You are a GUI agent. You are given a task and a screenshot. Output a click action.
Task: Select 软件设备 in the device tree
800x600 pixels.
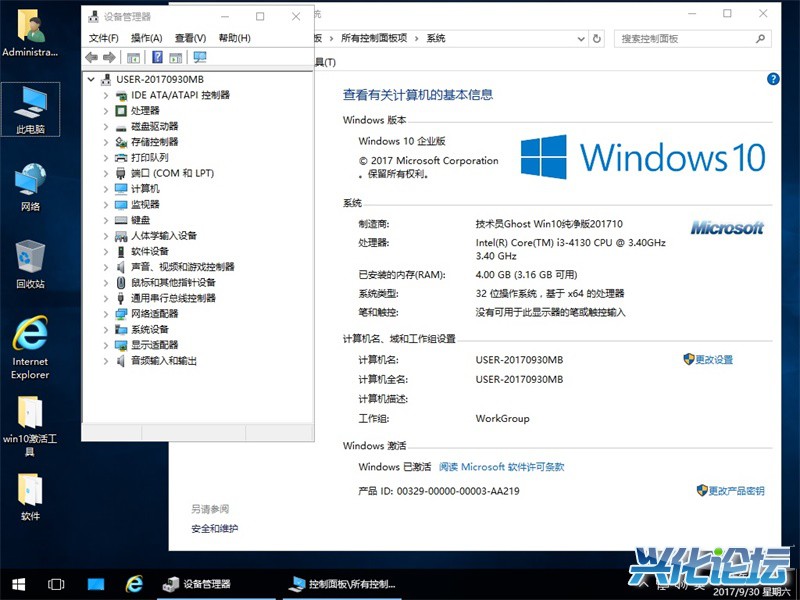click(x=149, y=252)
